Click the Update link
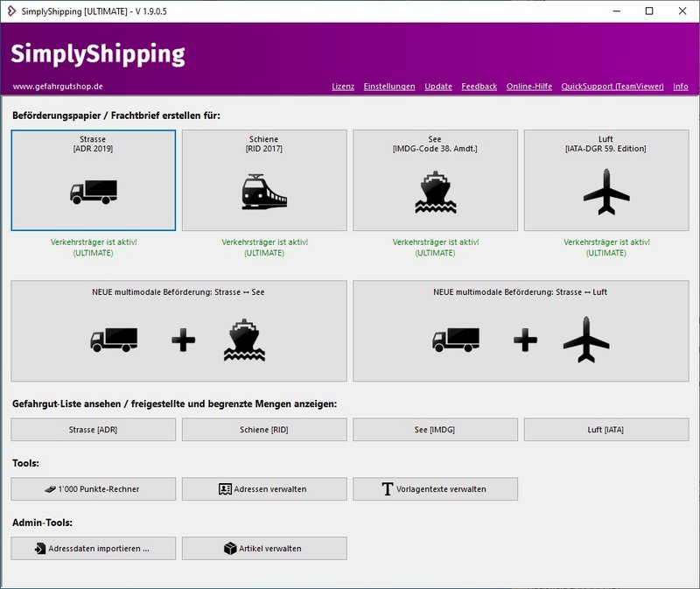 [x=438, y=87]
